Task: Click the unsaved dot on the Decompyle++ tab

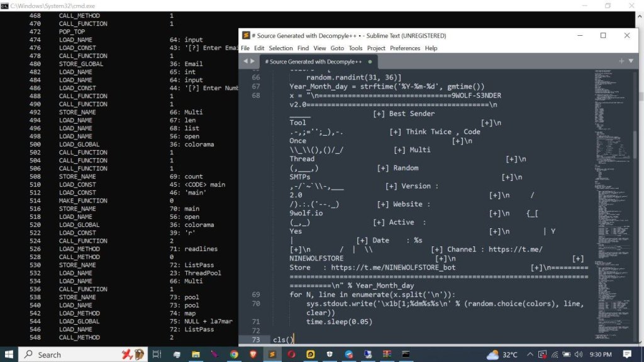Action: 370,62
